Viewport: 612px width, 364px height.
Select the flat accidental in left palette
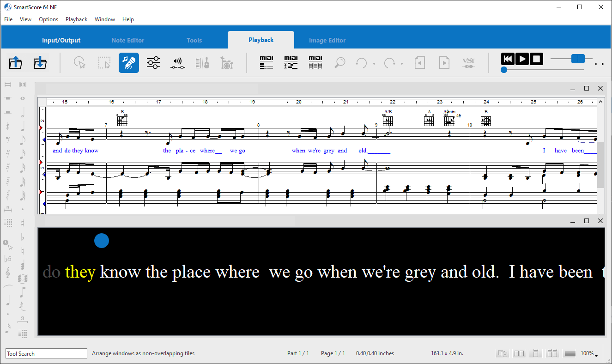[x=22, y=237]
